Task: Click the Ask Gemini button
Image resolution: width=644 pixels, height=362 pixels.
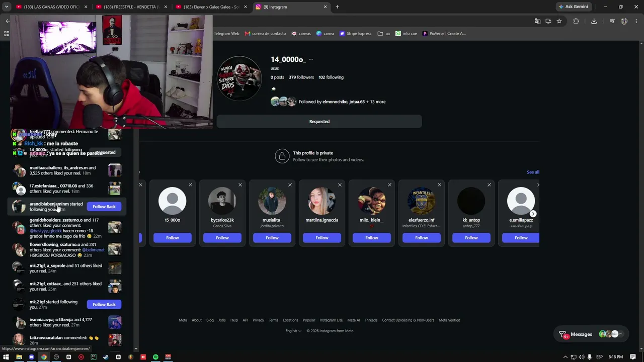Action: point(573,7)
